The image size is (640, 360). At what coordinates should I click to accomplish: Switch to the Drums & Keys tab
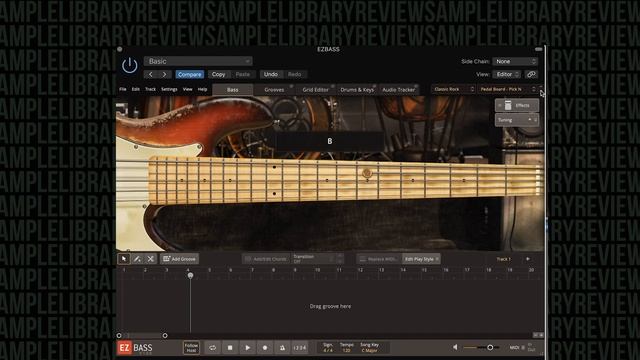pyautogui.click(x=357, y=89)
